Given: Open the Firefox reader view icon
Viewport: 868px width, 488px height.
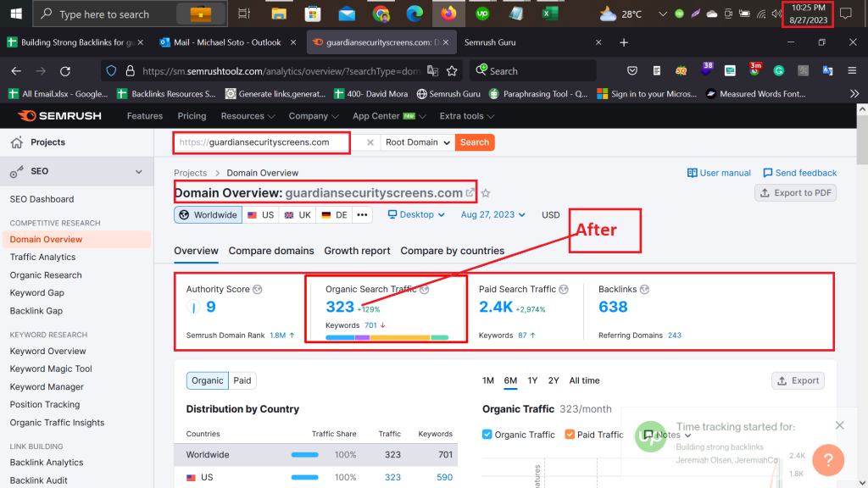Looking at the screenshot, I should (657, 70).
